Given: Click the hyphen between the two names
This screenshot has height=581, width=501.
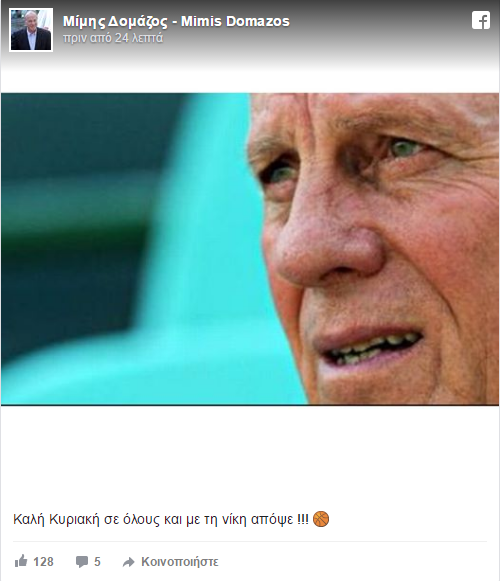Looking at the screenshot, I should pos(174,23).
